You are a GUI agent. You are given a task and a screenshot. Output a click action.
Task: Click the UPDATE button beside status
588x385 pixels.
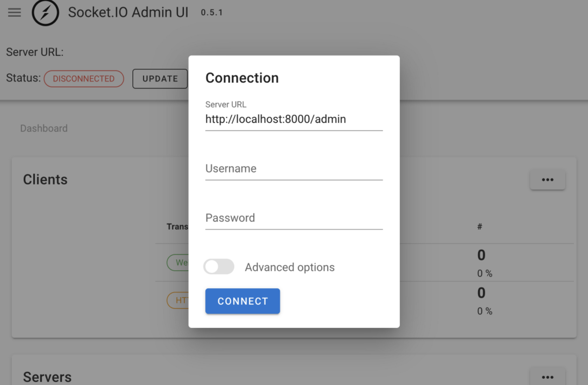point(160,79)
